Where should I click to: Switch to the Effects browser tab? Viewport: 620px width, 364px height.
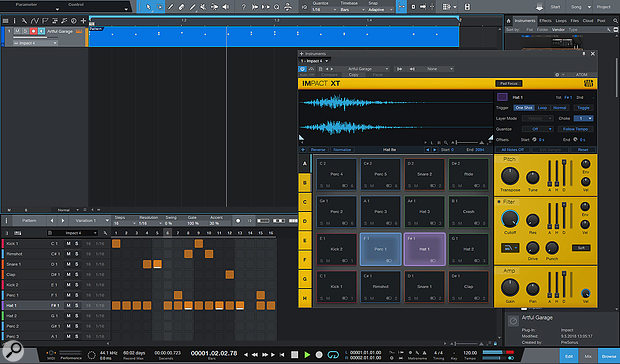[545, 21]
